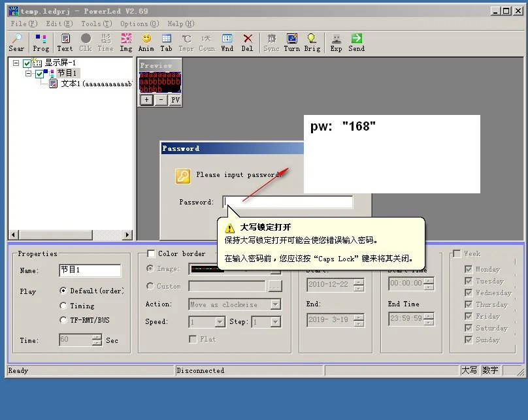528x420 pixels.
Task: Click the stepper on End Time 23:59:59
Action: coord(429,319)
